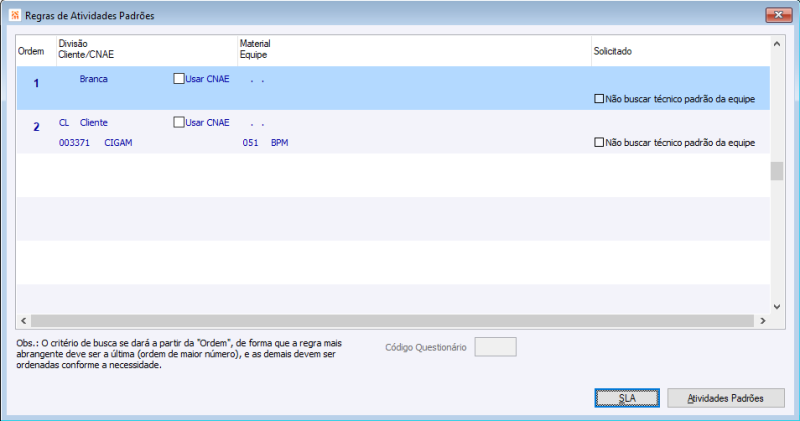
Task: Click the horizontal scrollbar right arrow
Action: (x=763, y=321)
